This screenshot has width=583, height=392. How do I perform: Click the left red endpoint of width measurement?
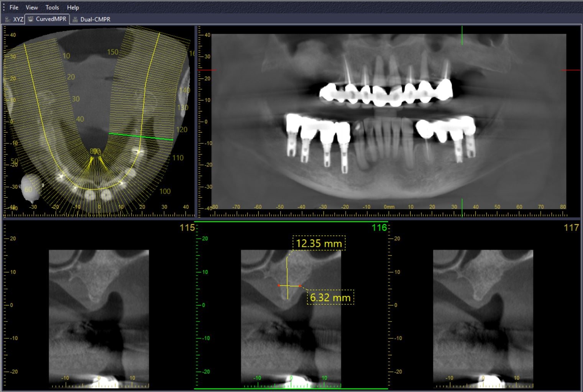click(x=279, y=285)
